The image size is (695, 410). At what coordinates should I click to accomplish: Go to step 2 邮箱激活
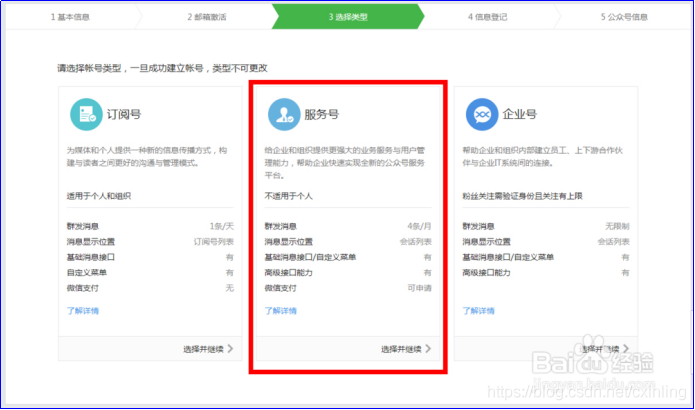[207, 17]
